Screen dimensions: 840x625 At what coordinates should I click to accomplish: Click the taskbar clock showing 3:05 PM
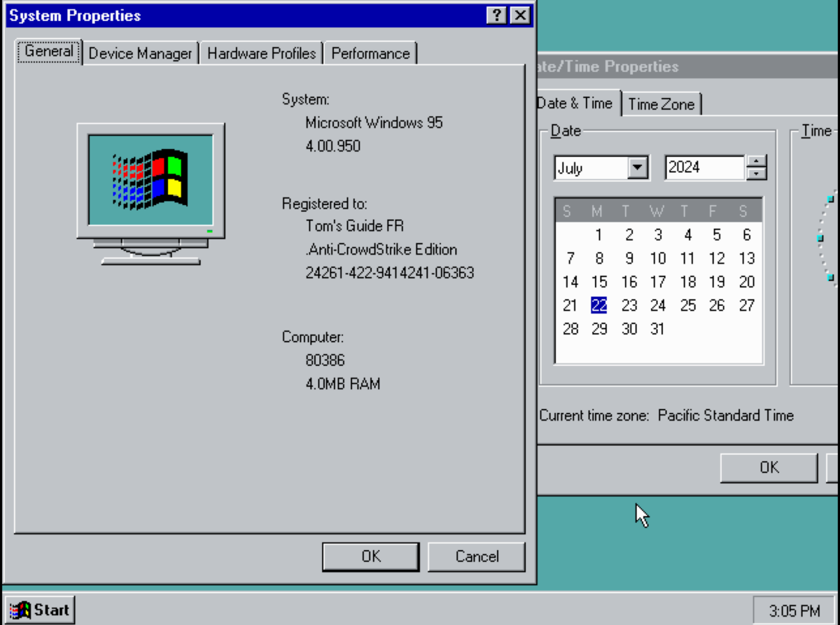tap(794, 611)
